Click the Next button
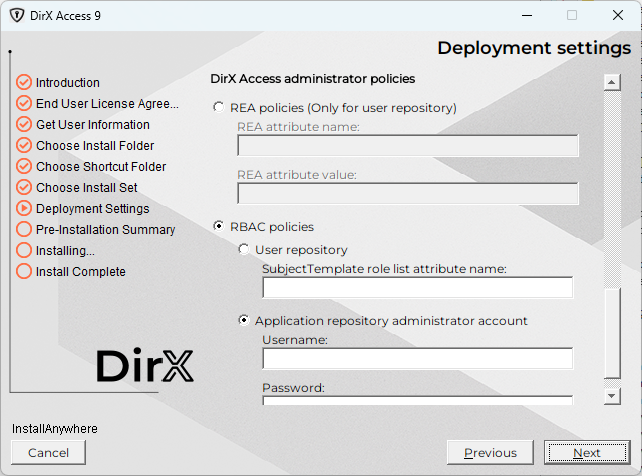This screenshot has height=476, width=642. click(x=586, y=453)
